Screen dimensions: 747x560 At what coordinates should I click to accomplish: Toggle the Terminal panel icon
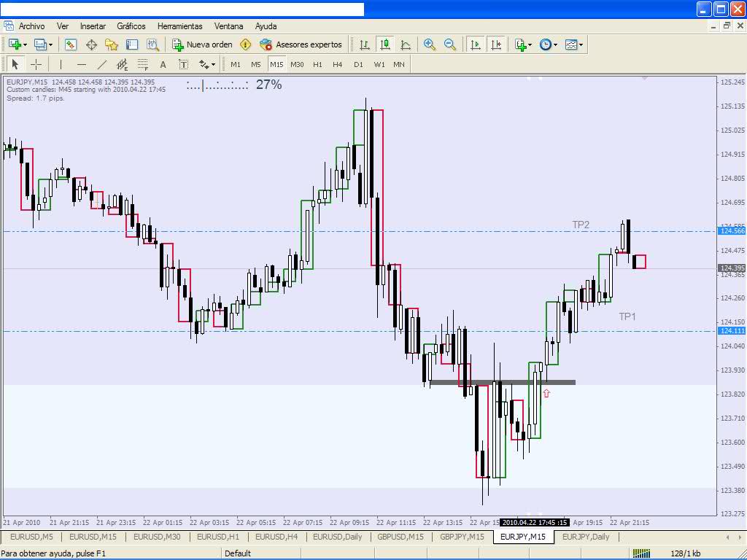(x=132, y=44)
